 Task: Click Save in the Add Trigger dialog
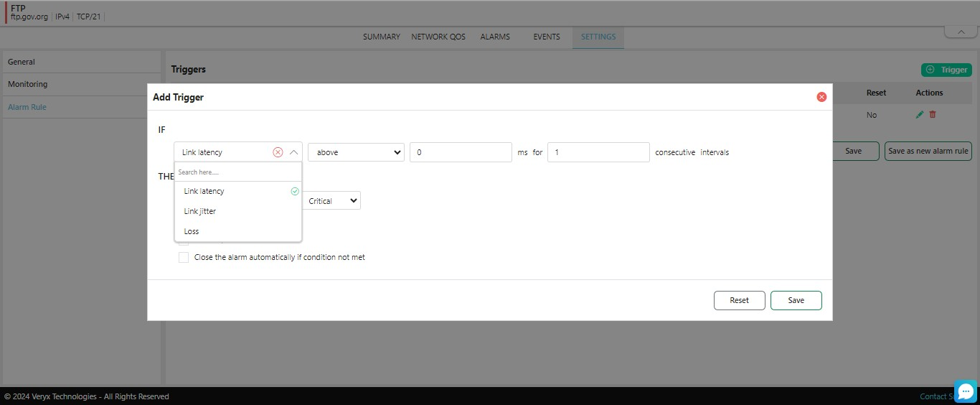click(x=796, y=300)
